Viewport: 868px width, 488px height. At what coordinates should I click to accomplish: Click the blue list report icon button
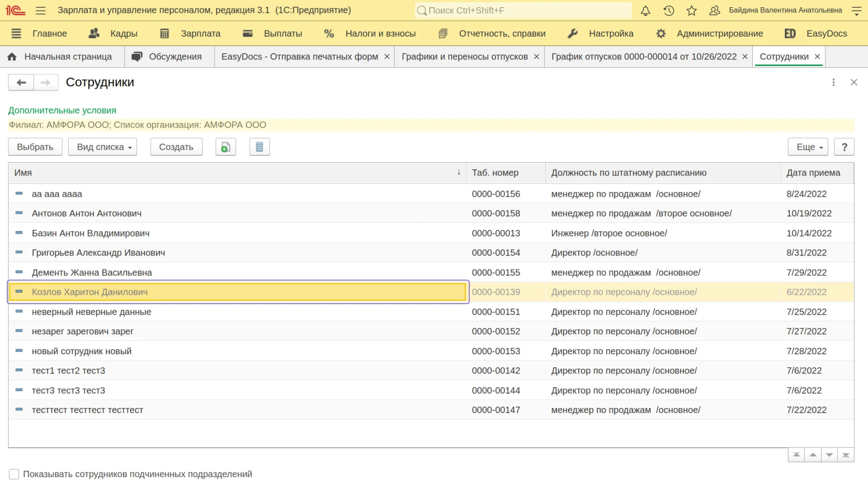pos(259,147)
